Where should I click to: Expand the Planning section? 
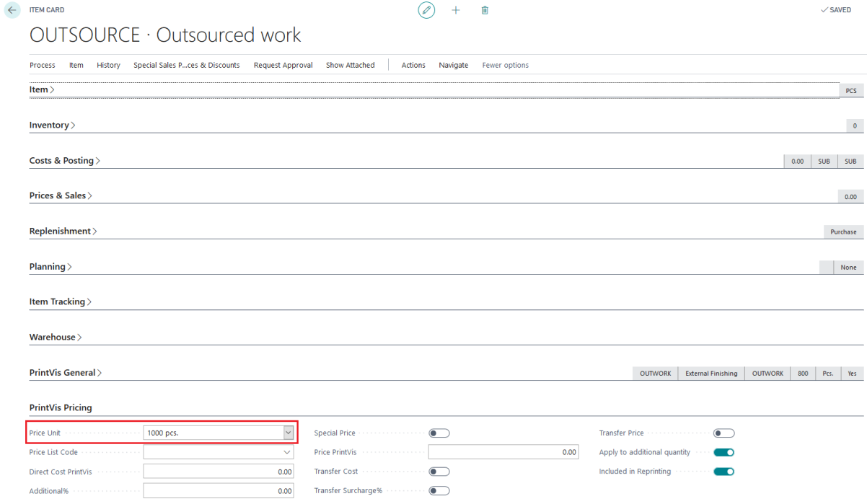(50, 267)
